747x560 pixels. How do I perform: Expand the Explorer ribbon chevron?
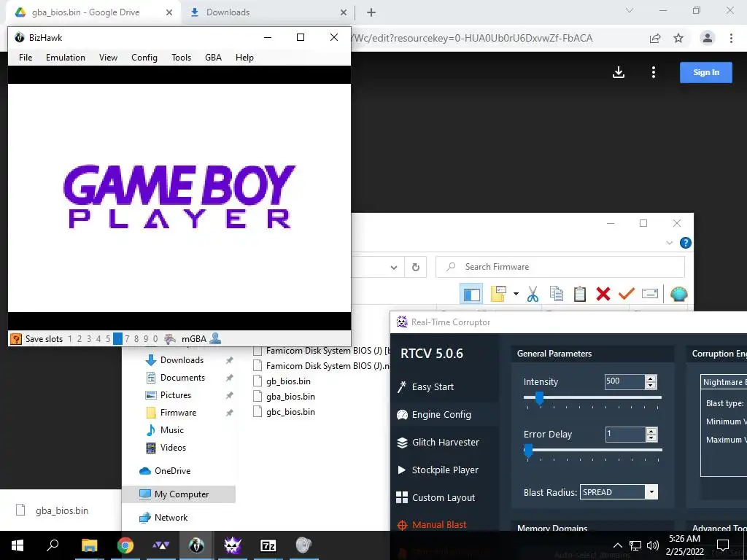pyautogui.click(x=670, y=243)
